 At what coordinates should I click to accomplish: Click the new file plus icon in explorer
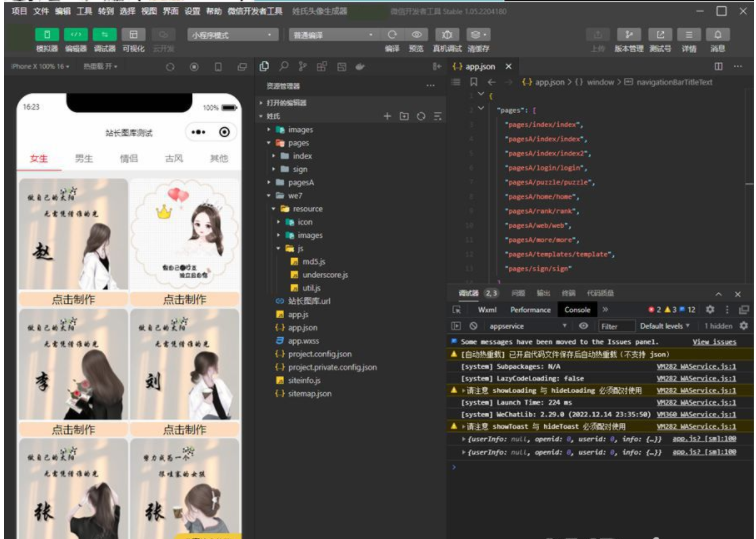click(388, 116)
